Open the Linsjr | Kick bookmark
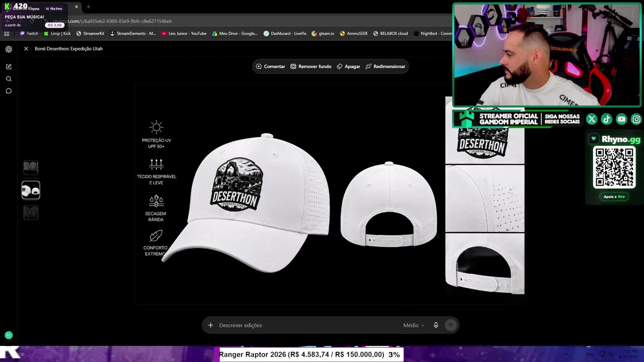Image resolution: width=644 pixels, height=362 pixels. [57, 34]
